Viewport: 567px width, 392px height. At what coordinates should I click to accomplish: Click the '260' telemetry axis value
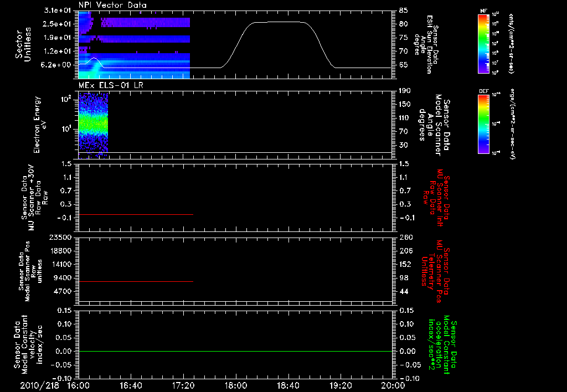tap(406, 237)
